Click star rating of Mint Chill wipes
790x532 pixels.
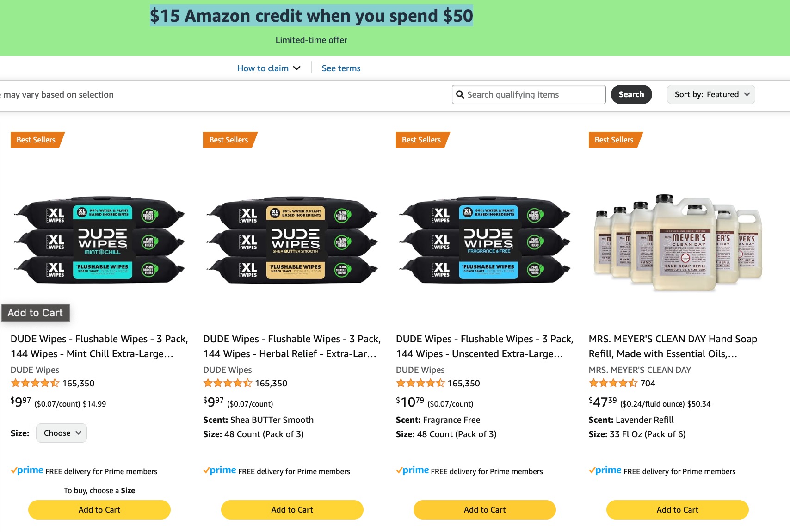click(35, 383)
